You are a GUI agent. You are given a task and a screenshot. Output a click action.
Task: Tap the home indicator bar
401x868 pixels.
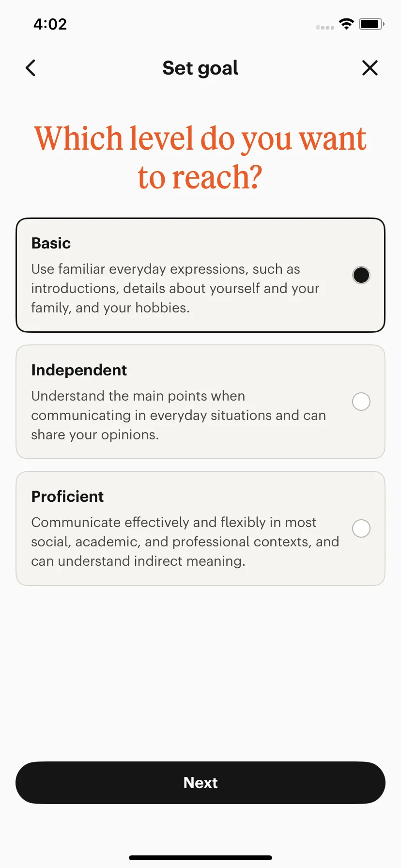tap(200, 858)
